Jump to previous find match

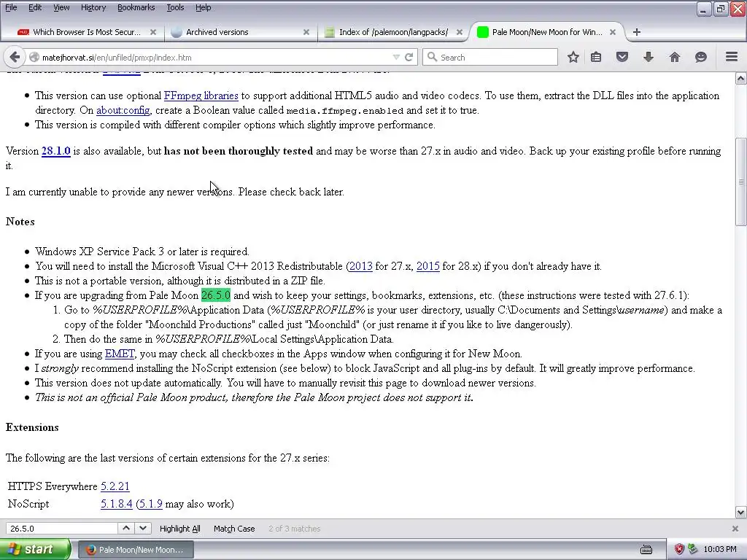[125, 528]
